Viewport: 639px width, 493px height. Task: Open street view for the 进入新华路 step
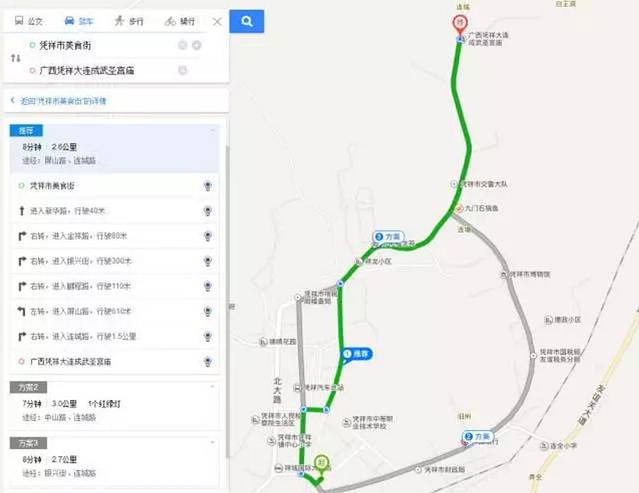(x=208, y=211)
